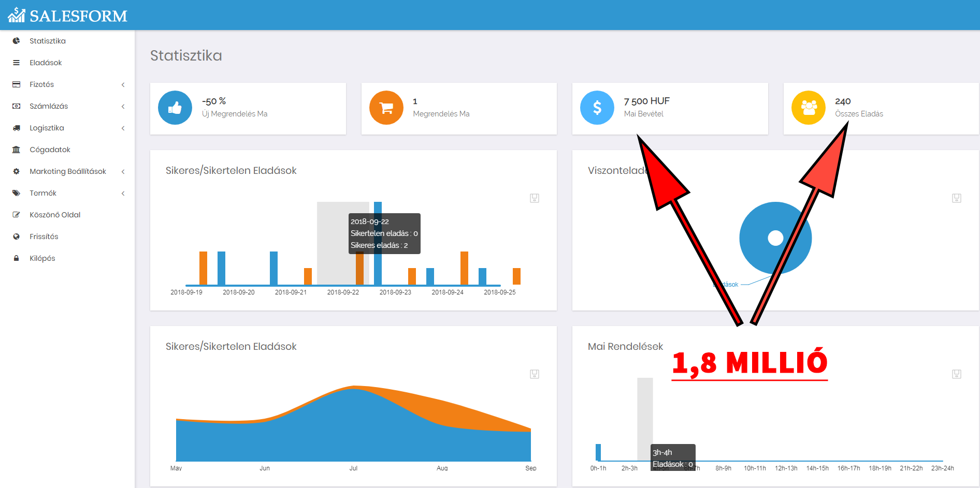Save the daily sales bar chart image

(535, 198)
